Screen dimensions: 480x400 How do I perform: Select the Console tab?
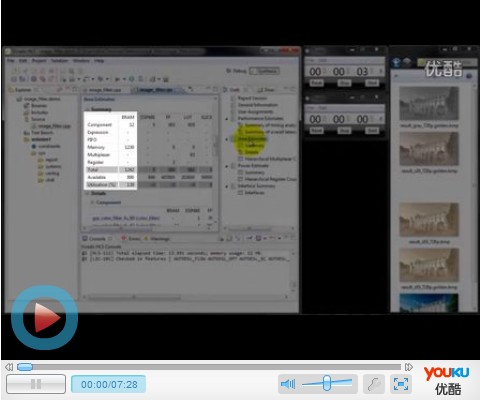pos(94,239)
